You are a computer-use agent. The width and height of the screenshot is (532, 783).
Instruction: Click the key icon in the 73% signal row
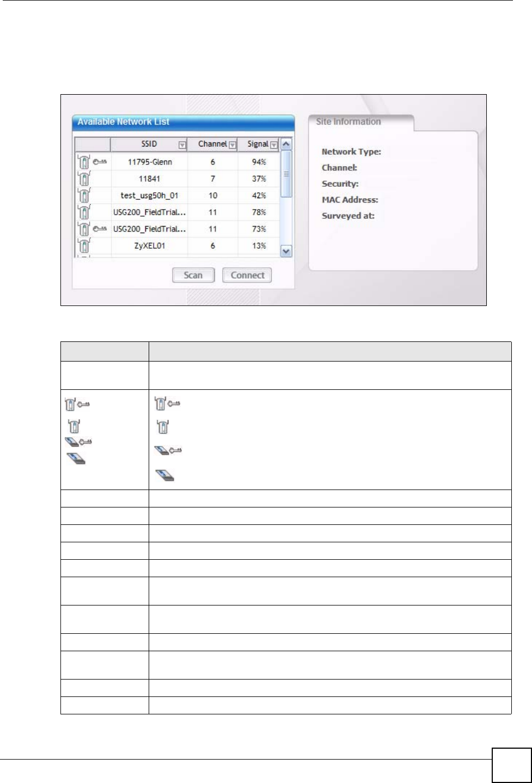pyautogui.click(x=100, y=229)
